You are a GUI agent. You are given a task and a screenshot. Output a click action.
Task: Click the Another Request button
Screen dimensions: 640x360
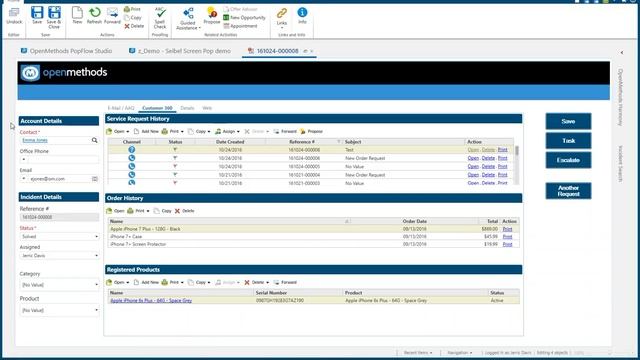568,191
